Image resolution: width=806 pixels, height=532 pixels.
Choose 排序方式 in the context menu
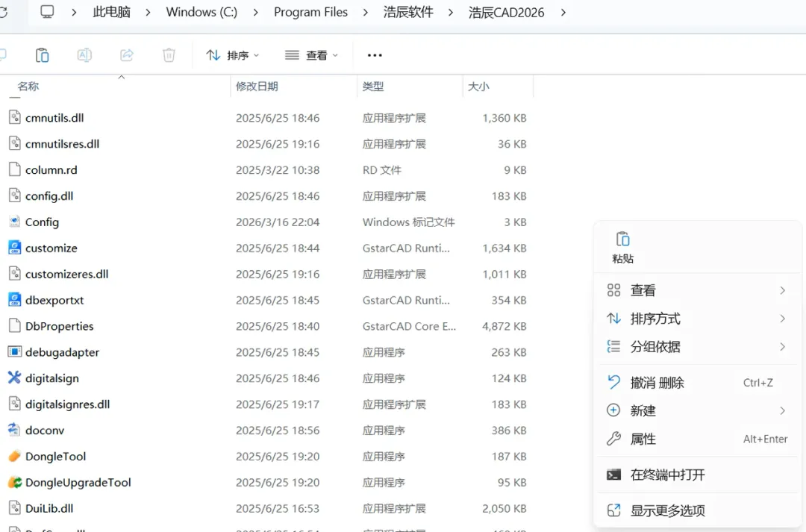pyautogui.click(x=697, y=319)
